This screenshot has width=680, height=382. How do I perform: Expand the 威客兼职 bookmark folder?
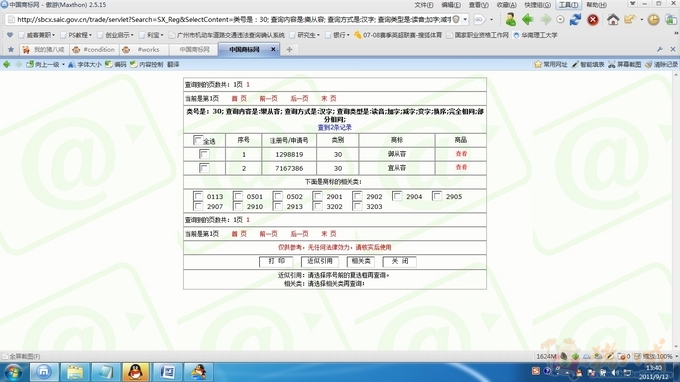(x=37, y=35)
